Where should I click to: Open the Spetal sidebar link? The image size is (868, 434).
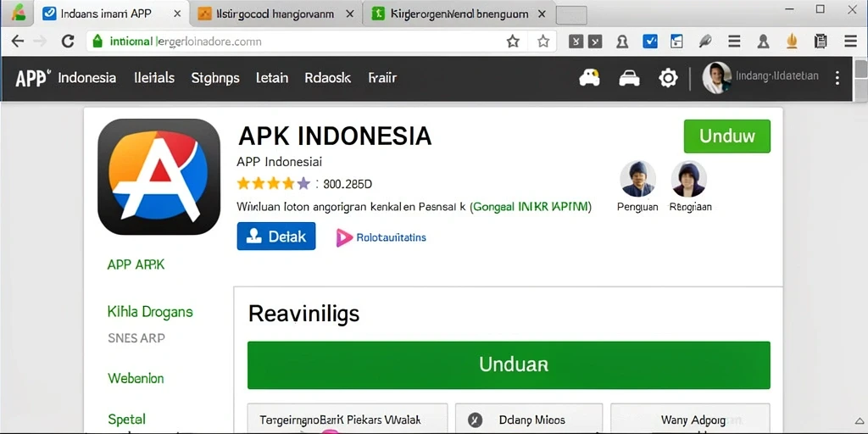click(x=126, y=419)
